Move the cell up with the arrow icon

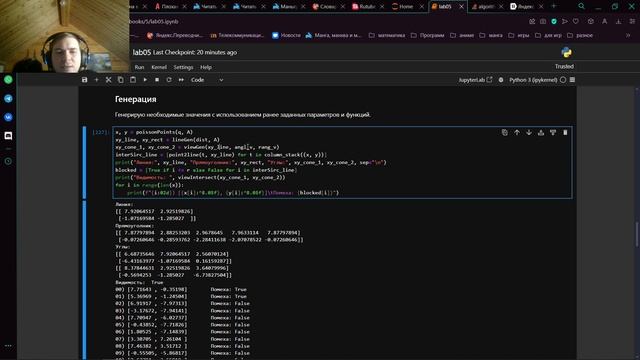(517, 132)
